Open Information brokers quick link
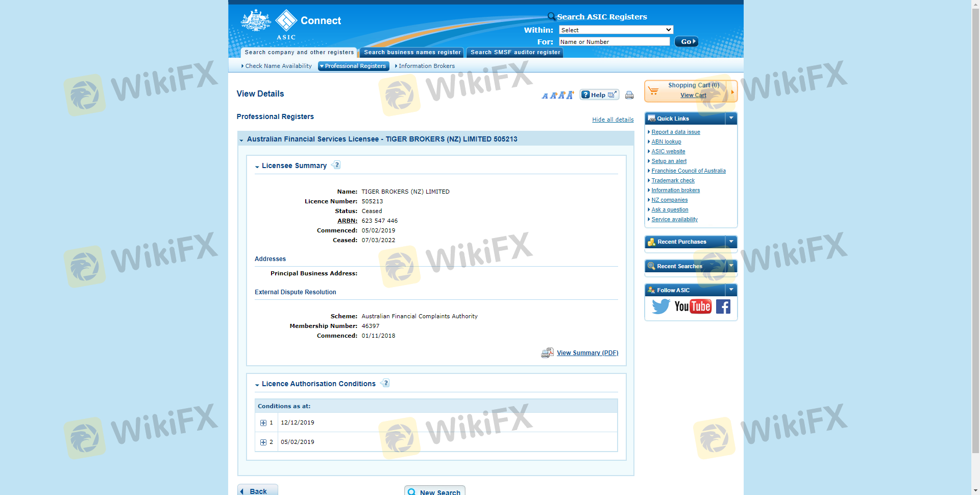980x495 pixels. [x=675, y=191]
